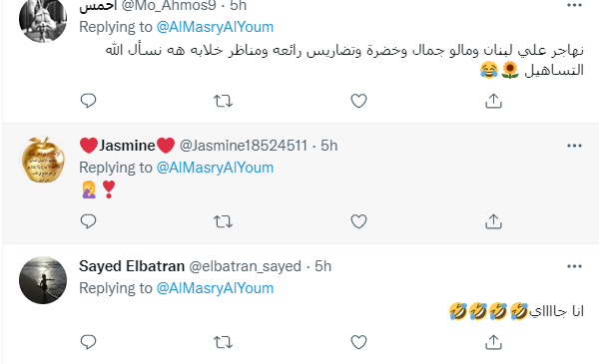This screenshot has height=364, width=599.
Task: Reply to Mo_Ahmos9's tweet about Lebanon
Action: 88,101
